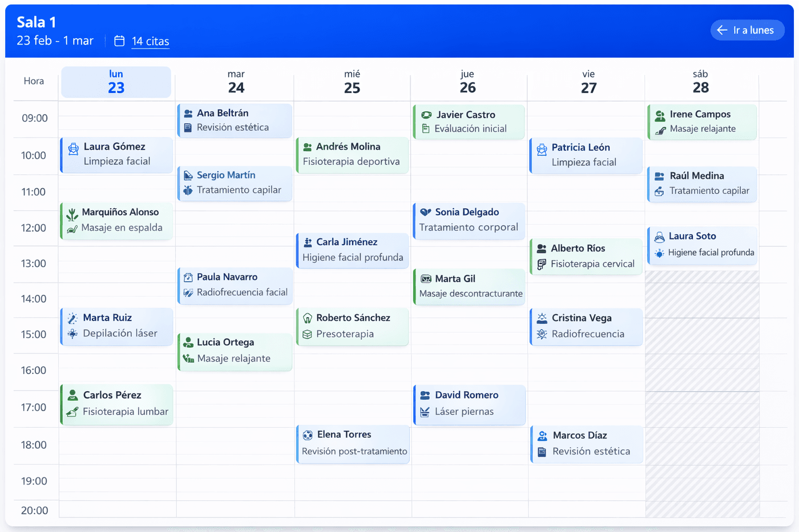
Task: Click the house icon on Roberto Sánchez's card
Action: coord(308,318)
